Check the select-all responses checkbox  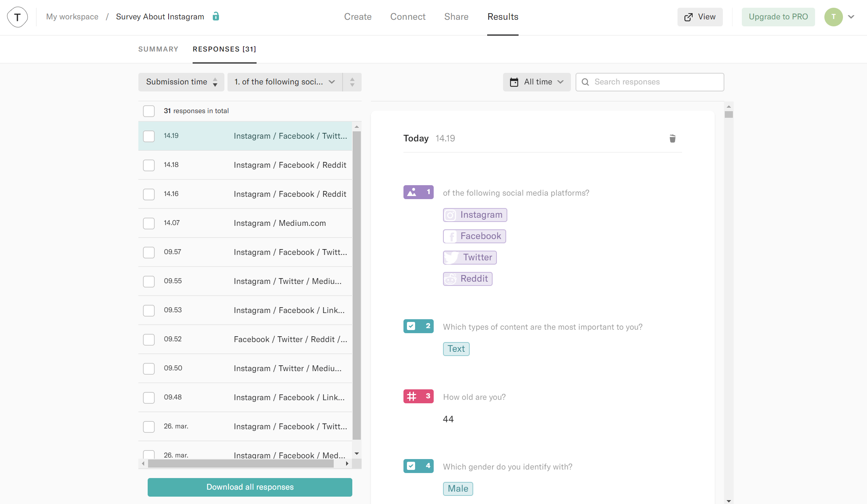149,111
